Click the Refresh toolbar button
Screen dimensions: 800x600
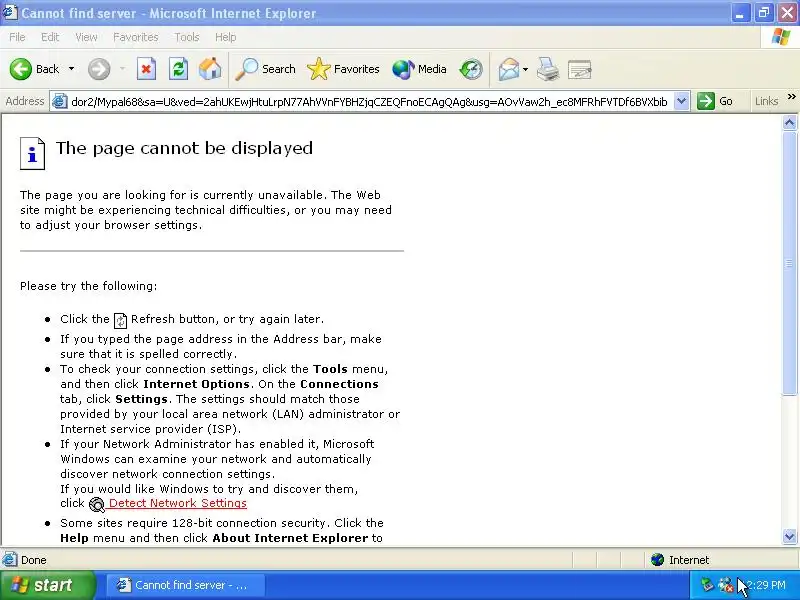point(179,69)
